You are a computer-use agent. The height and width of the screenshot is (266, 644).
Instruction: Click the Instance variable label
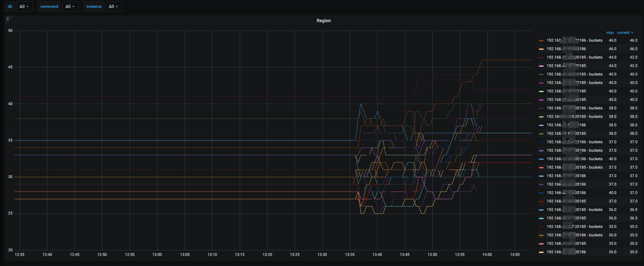94,7
